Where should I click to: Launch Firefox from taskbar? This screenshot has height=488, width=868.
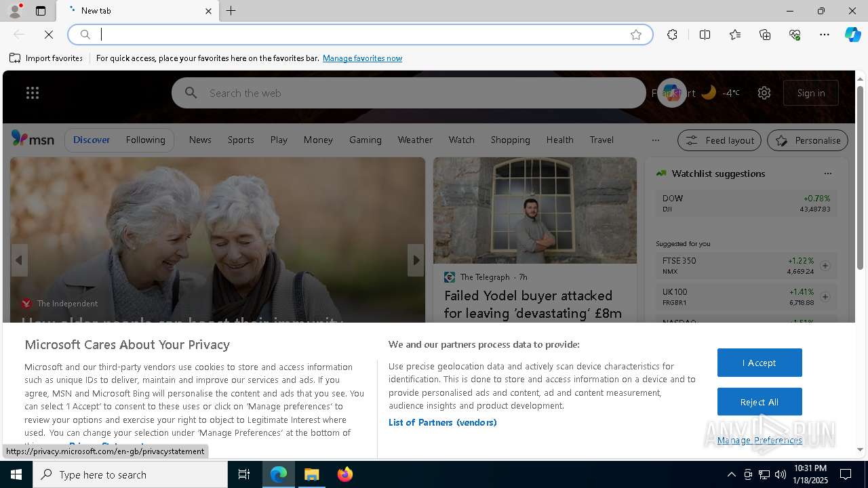(x=345, y=474)
